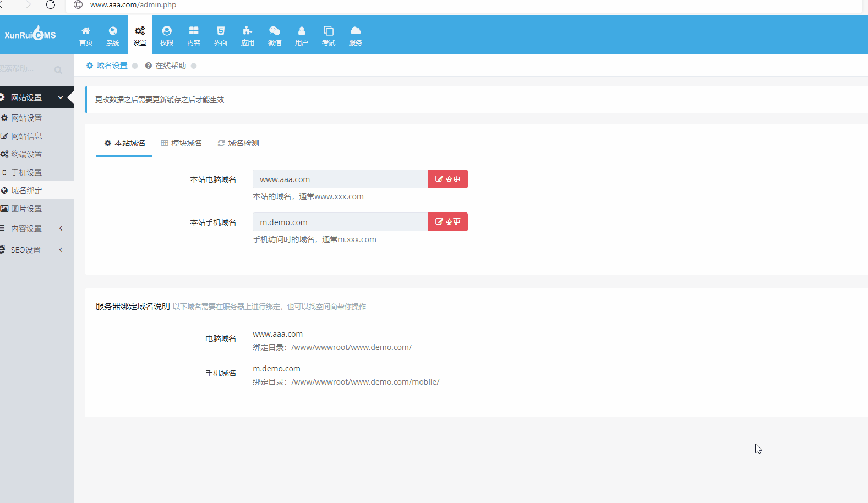Click 变更 button for 本站电脑域名
The height and width of the screenshot is (503, 868).
point(448,179)
